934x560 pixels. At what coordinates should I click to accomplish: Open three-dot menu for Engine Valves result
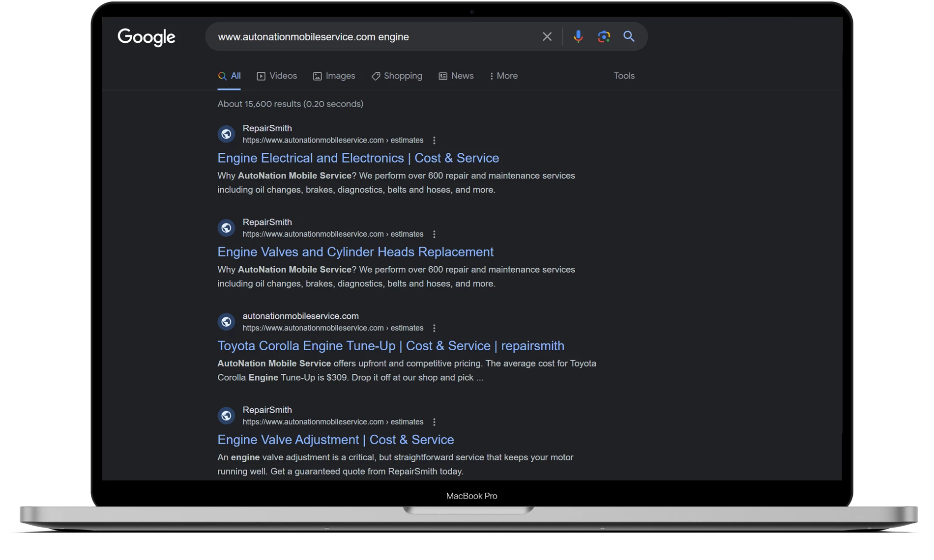[434, 234]
